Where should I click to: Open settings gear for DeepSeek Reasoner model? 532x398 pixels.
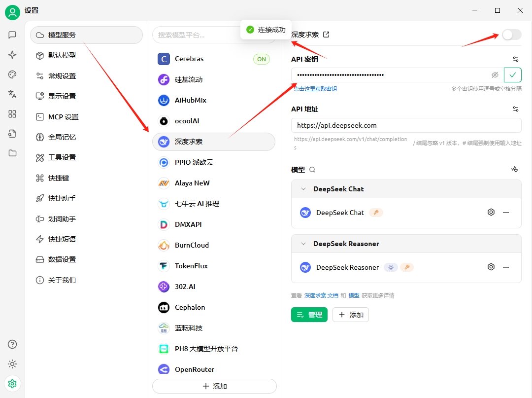coord(491,267)
